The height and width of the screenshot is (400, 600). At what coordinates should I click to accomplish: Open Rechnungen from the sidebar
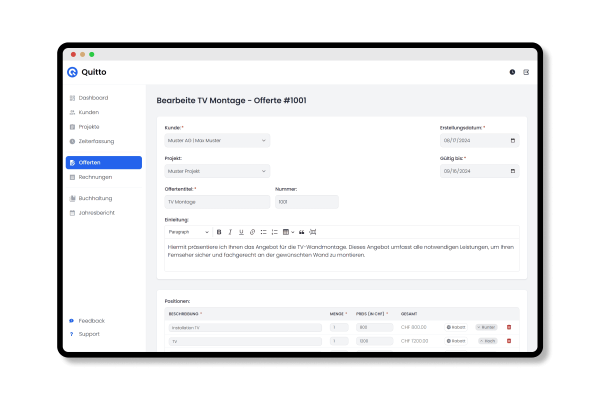[95, 177]
